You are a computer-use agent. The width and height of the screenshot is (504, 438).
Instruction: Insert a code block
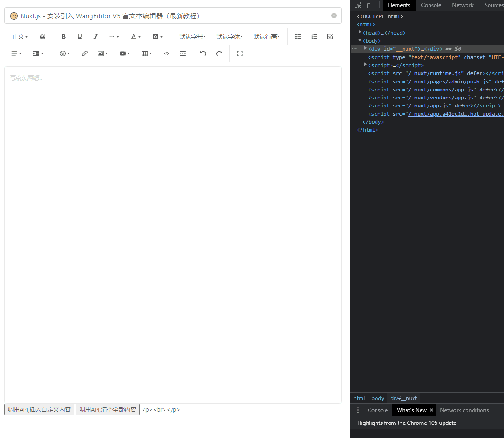pyautogui.click(x=166, y=53)
